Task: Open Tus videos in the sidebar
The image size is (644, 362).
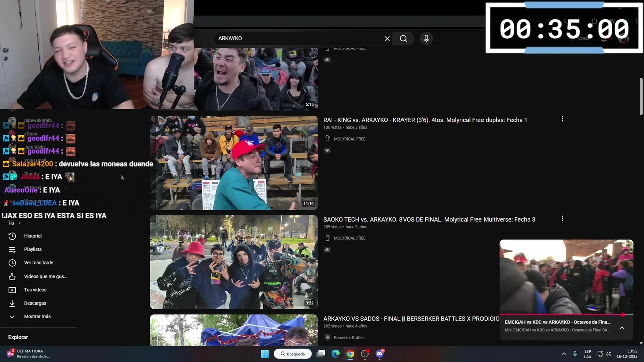Action: coord(35,290)
